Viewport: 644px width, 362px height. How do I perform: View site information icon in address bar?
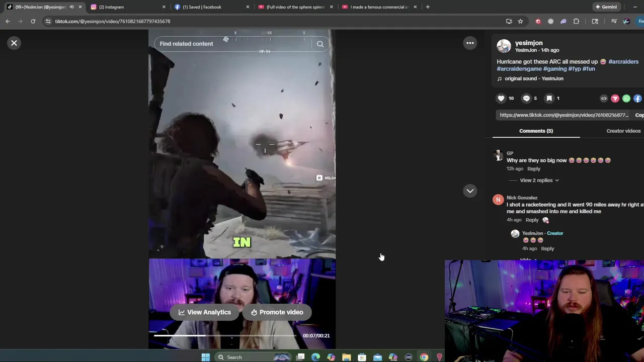pyautogui.click(x=48, y=21)
